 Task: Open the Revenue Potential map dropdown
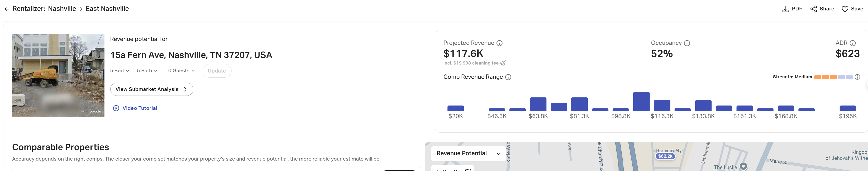pyautogui.click(x=468, y=154)
